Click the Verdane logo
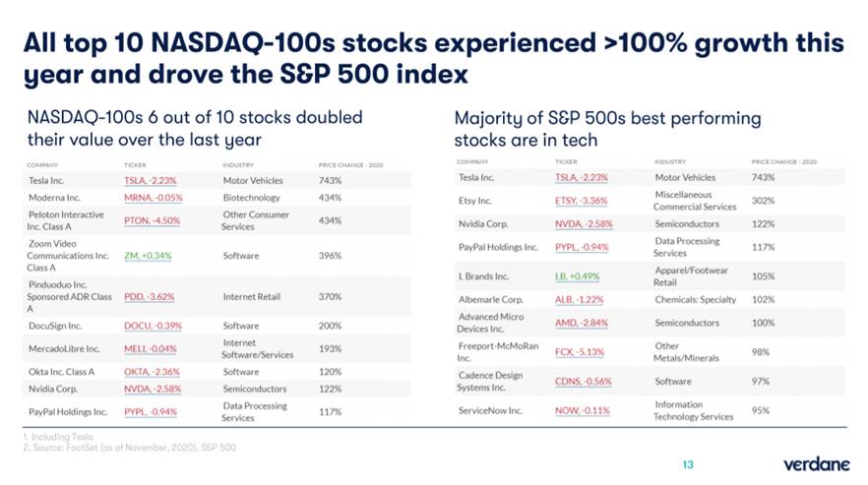 (812, 462)
